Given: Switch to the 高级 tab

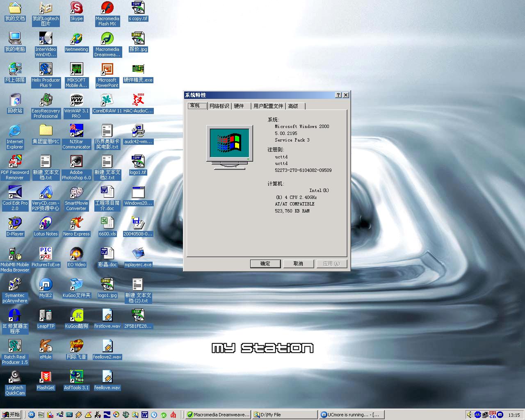Looking at the screenshot, I should [x=295, y=106].
